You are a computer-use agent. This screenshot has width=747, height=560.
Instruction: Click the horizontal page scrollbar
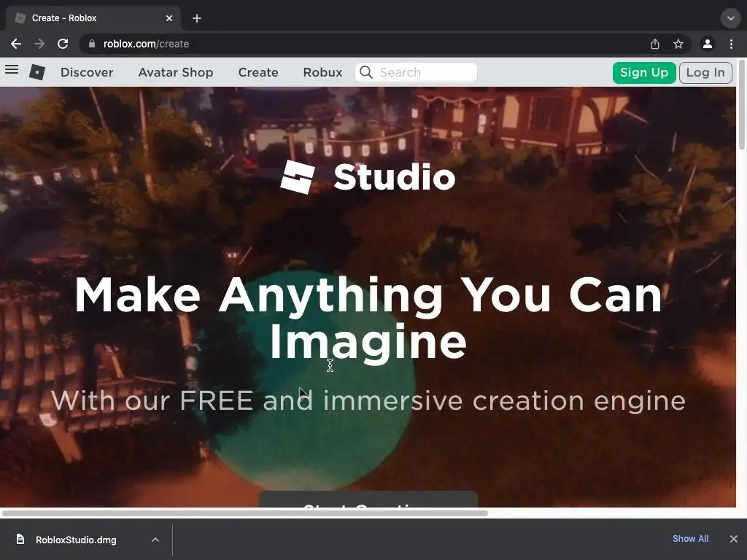(244, 513)
